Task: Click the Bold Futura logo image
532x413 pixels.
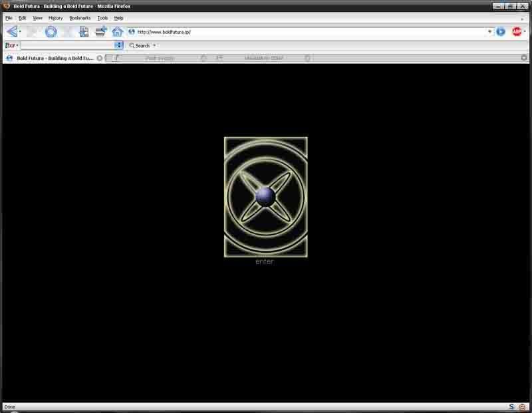Action: 265,196
